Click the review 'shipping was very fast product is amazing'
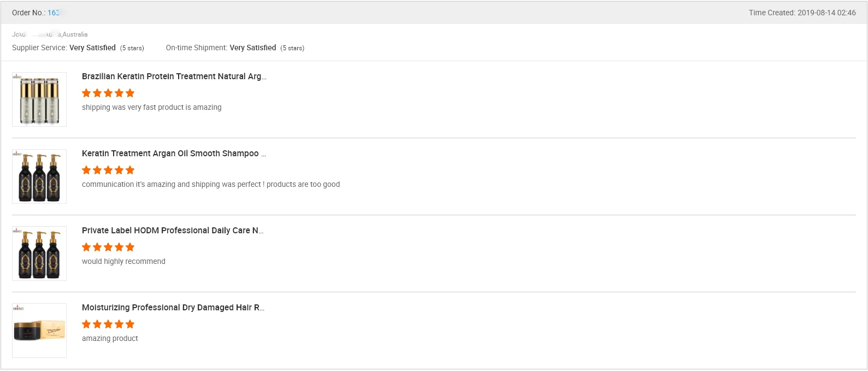Viewport: 868px width, 371px height. pyautogui.click(x=151, y=107)
